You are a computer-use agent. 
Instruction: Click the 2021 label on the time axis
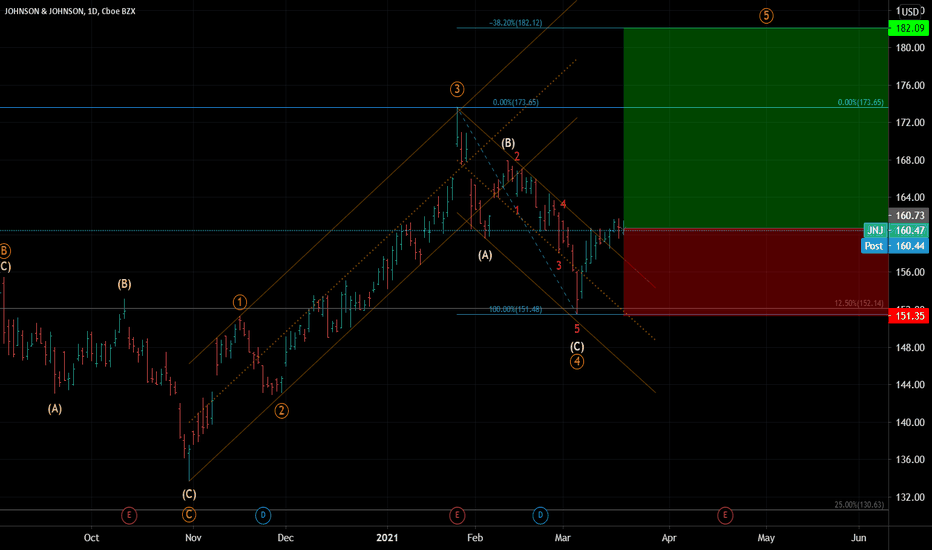point(387,538)
